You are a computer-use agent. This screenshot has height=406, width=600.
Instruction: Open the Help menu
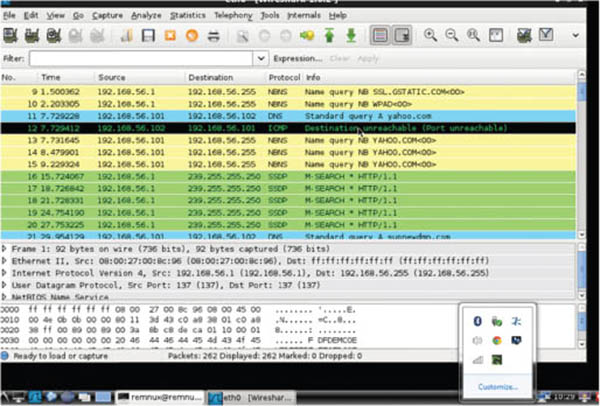(338, 16)
